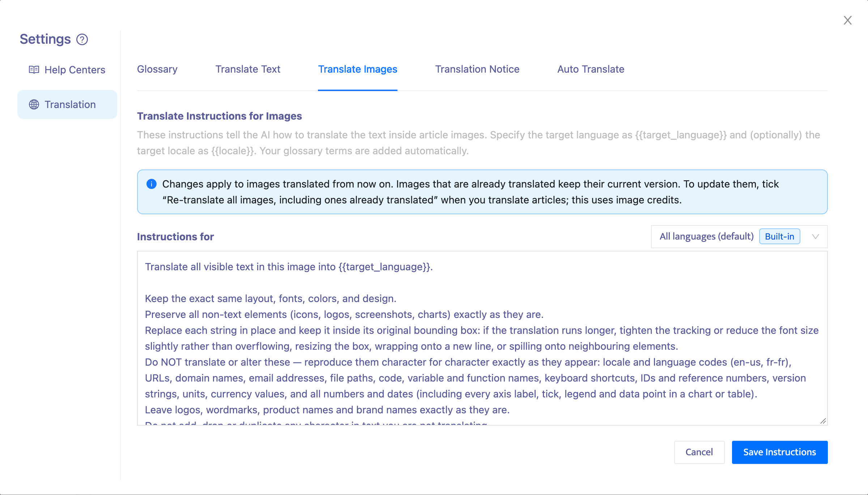Click the dropdown chevron arrow beside Built-in
This screenshot has width=868, height=495.
(x=815, y=237)
